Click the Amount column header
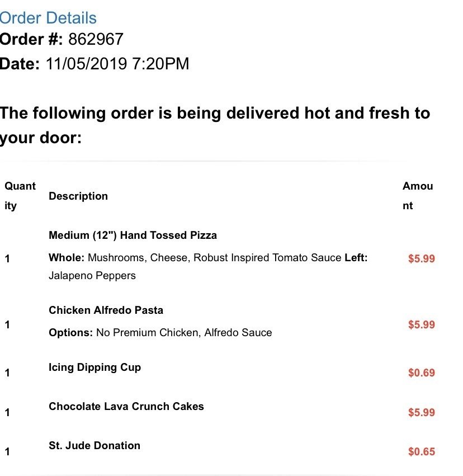This screenshot has height=476, width=463. pyautogui.click(x=418, y=196)
